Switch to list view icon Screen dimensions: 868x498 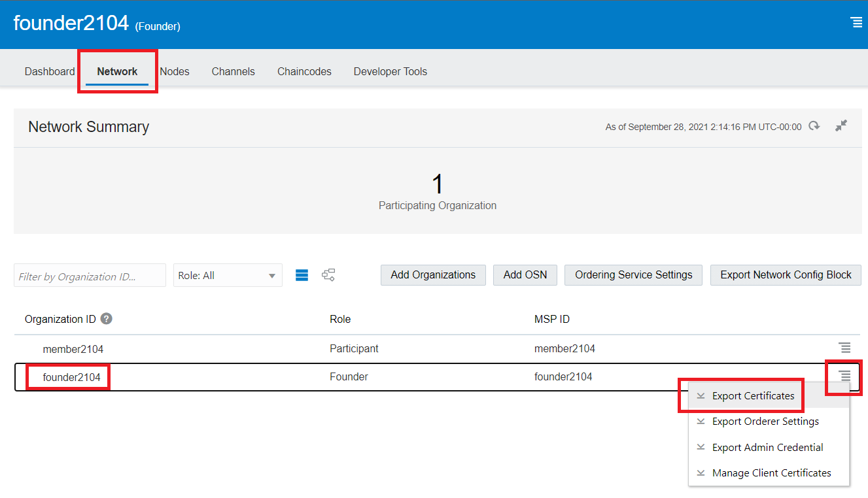tap(302, 275)
